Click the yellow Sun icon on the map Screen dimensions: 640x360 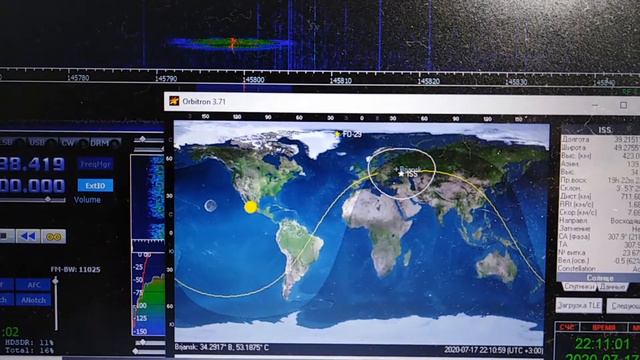(x=251, y=207)
